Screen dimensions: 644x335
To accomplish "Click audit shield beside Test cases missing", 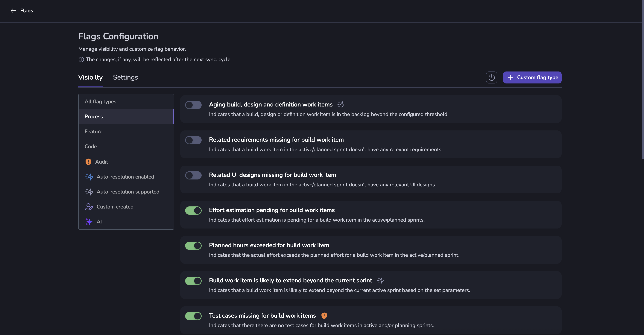I will (324, 316).
